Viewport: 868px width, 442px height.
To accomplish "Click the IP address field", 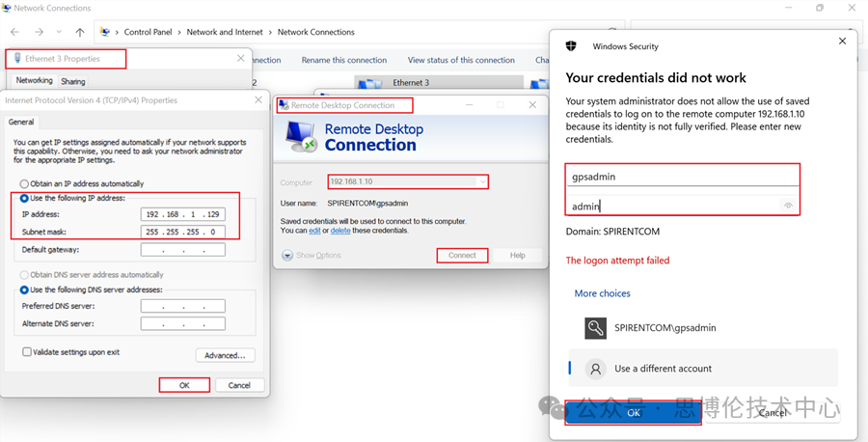I will click(x=182, y=214).
